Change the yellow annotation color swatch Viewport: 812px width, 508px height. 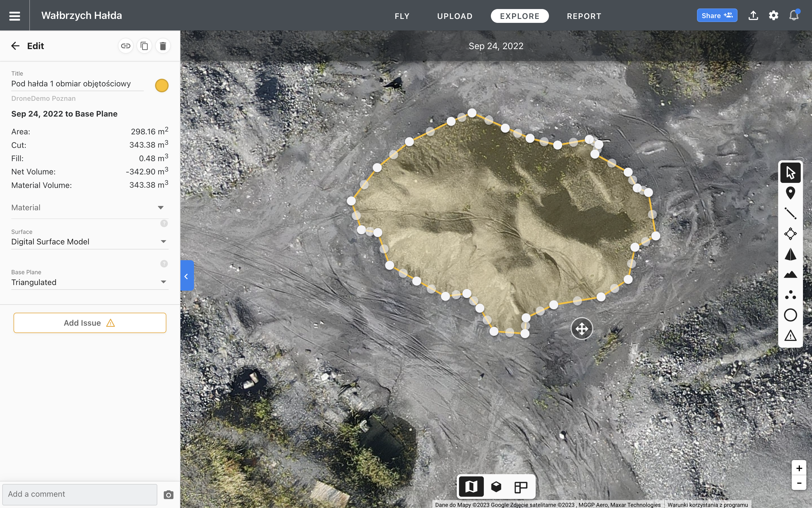(162, 85)
